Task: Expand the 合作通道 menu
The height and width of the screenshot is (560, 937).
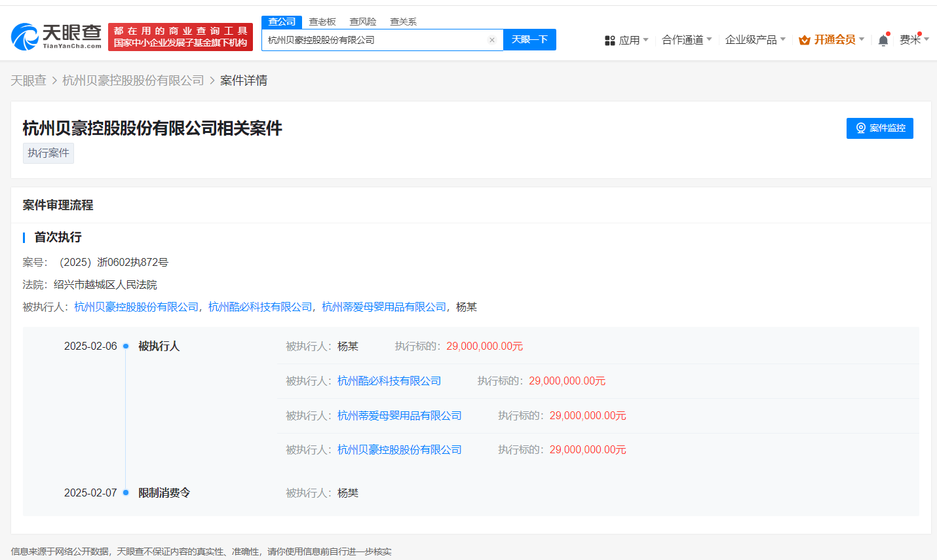Action: [x=686, y=40]
